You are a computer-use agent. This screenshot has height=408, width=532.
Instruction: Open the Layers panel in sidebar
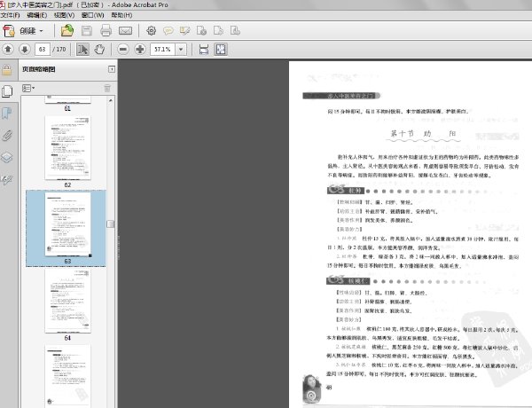coord(7,158)
